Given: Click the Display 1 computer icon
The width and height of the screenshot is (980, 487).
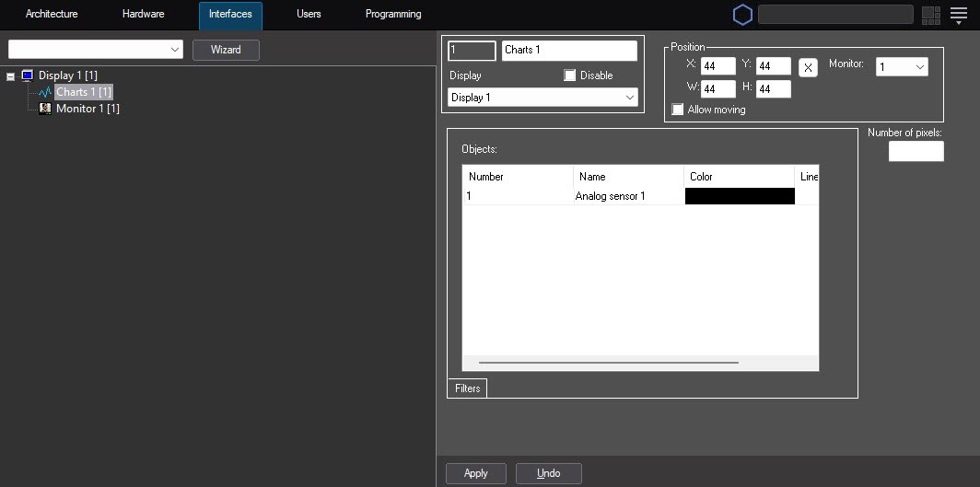Looking at the screenshot, I should tap(27, 75).
